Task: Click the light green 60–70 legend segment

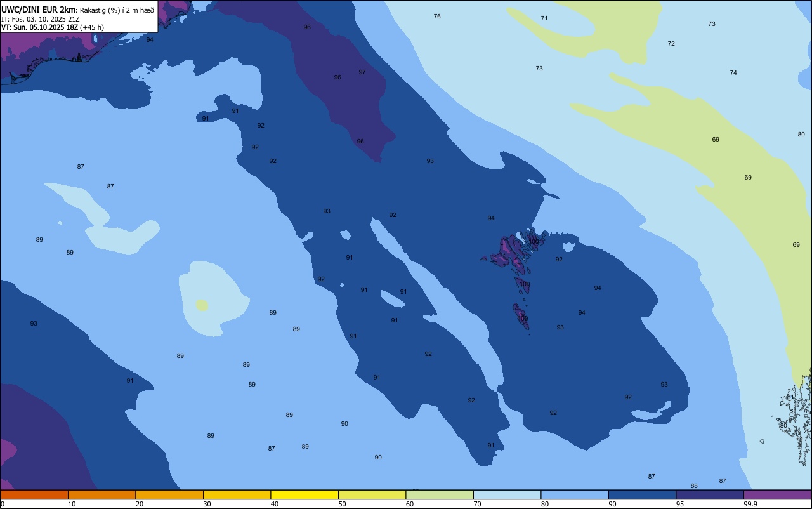Action: tap(440, 494)
